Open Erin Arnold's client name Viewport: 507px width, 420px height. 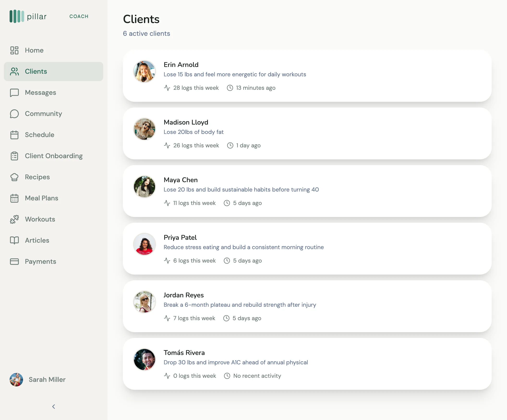181,65
